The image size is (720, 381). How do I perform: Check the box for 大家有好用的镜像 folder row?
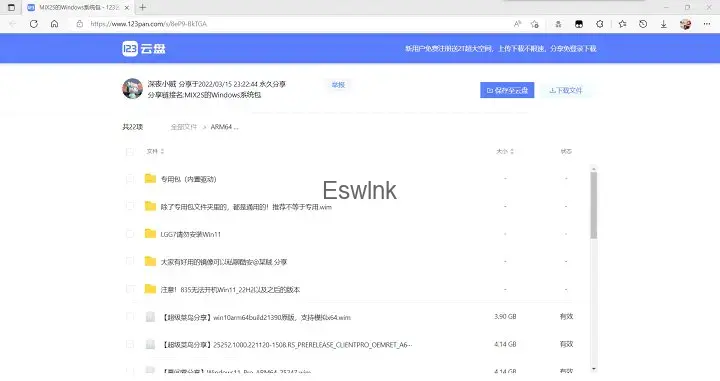129,261
